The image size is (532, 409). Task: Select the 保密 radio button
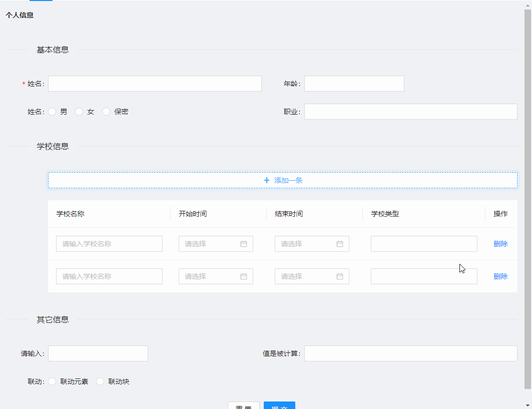[x=106, y=112]
